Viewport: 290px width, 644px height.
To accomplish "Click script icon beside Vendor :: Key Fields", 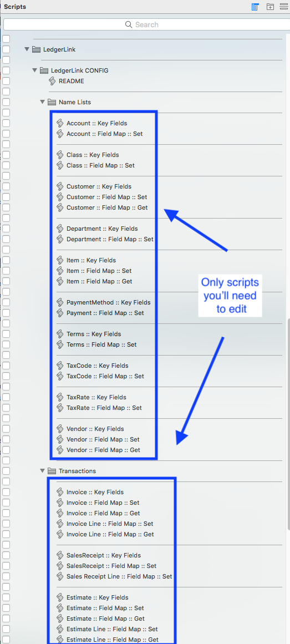I will (60, 429).
